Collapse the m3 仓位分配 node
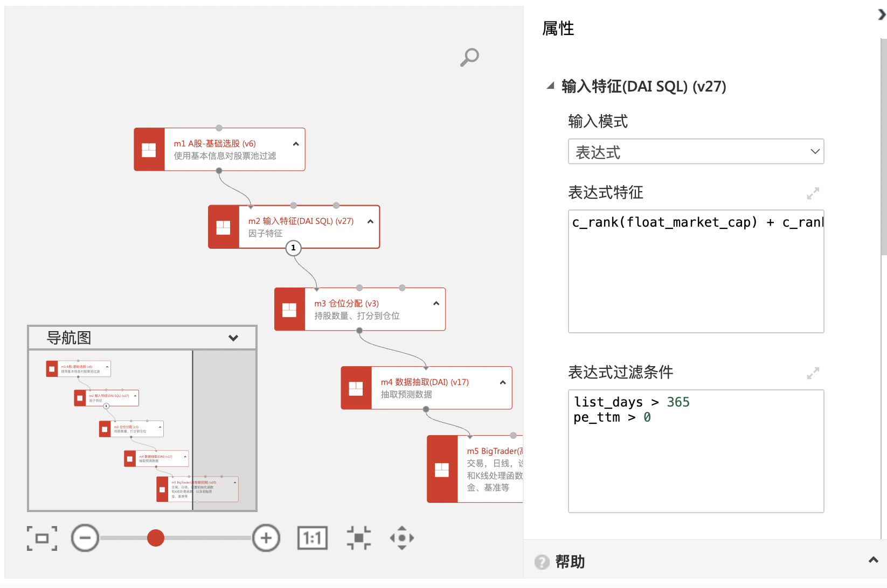Screen dimensions: 887x588 tap(436, 304)
